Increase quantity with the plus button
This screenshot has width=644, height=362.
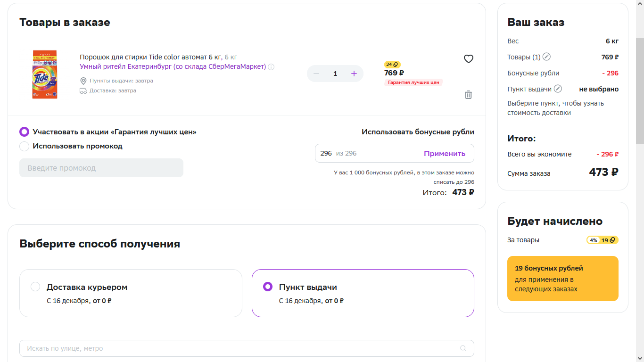[x=354, y=74]
